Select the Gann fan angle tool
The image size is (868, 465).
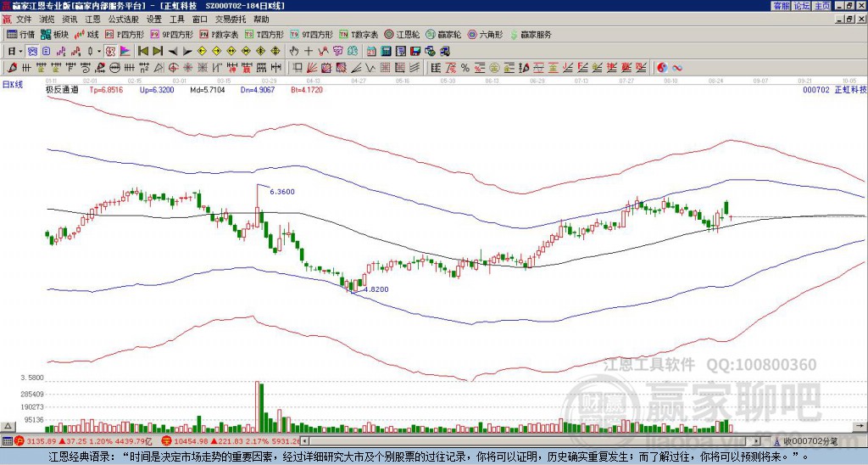[312, 68]
